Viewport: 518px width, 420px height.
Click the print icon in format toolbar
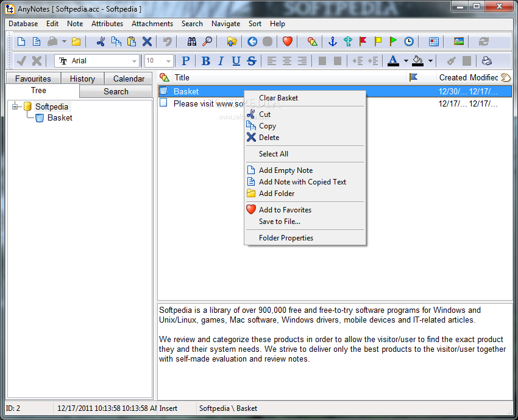[x=487, y=61]
